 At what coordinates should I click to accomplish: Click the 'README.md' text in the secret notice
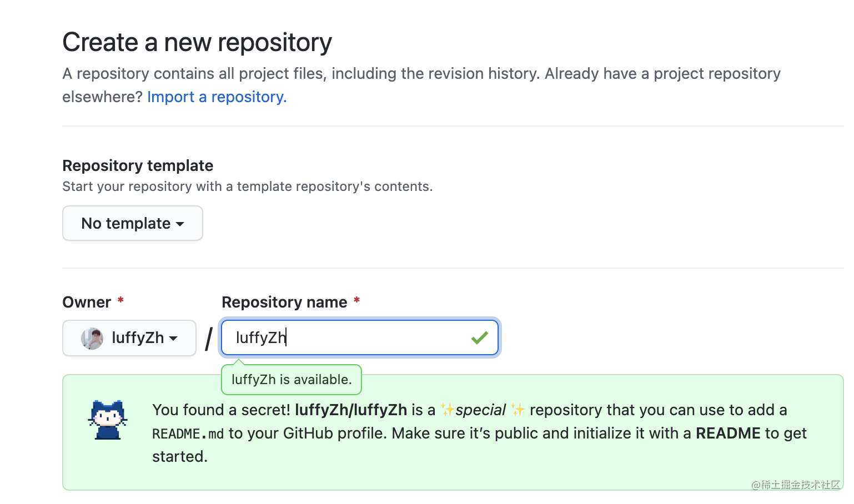188,434
